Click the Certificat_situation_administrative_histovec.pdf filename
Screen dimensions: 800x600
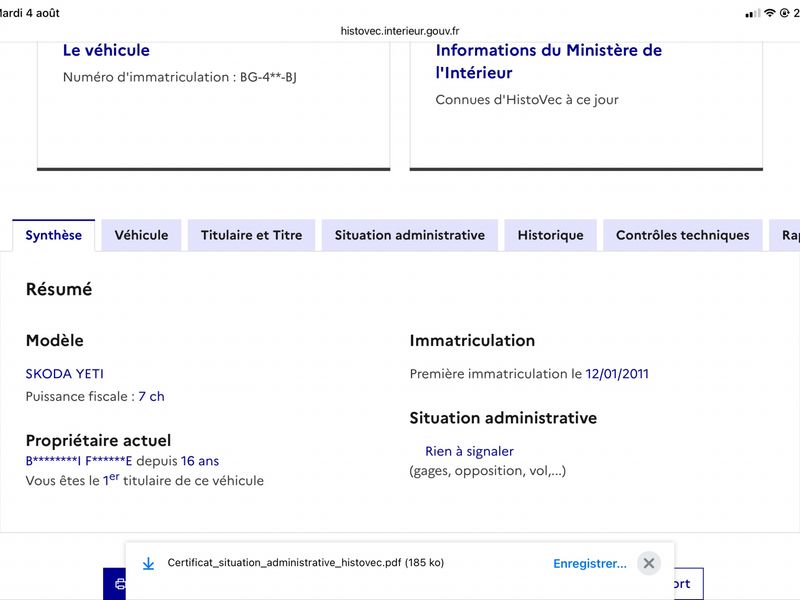coord(284,563)
